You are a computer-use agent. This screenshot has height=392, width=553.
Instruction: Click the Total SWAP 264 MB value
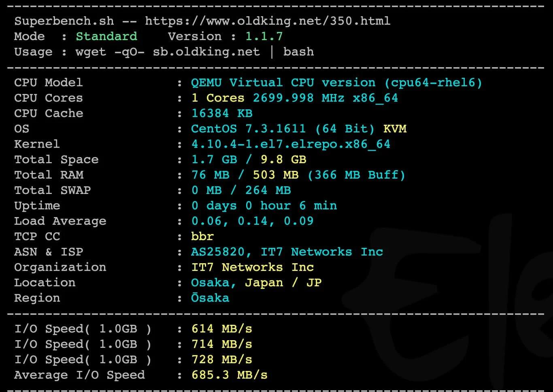pos(268,190)
